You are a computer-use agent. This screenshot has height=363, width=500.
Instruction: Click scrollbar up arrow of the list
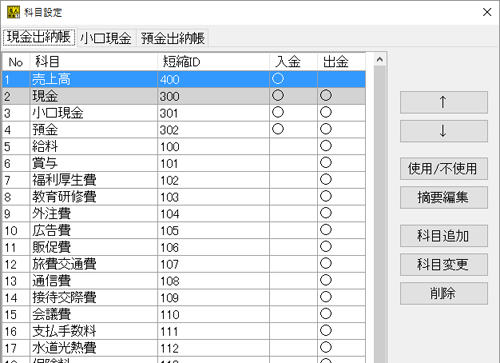[380, 60]
